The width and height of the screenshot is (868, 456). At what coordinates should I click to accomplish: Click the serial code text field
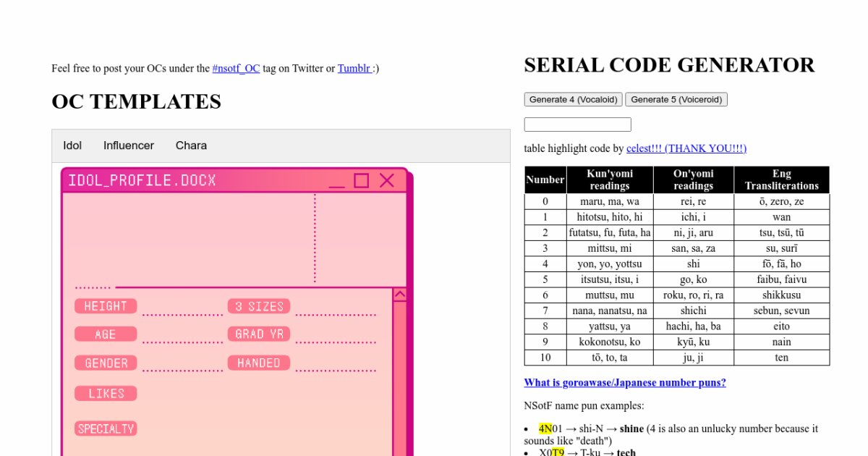coord(577,124)
